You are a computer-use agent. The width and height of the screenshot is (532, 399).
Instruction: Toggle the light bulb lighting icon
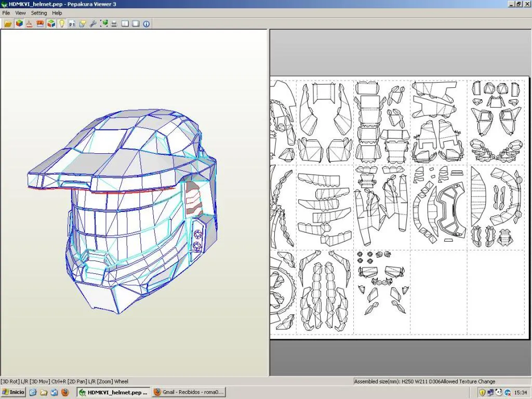[61, 23]
